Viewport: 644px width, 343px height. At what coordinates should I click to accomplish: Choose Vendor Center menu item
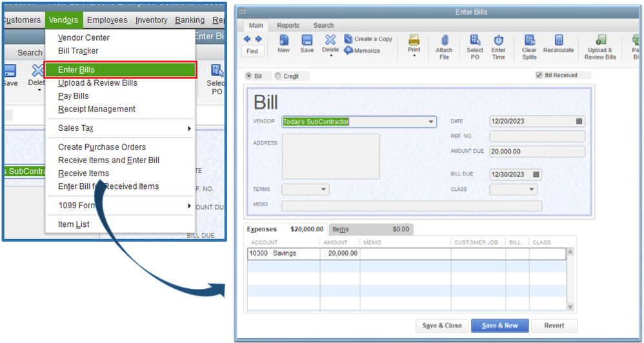click(x=84, y=38)
